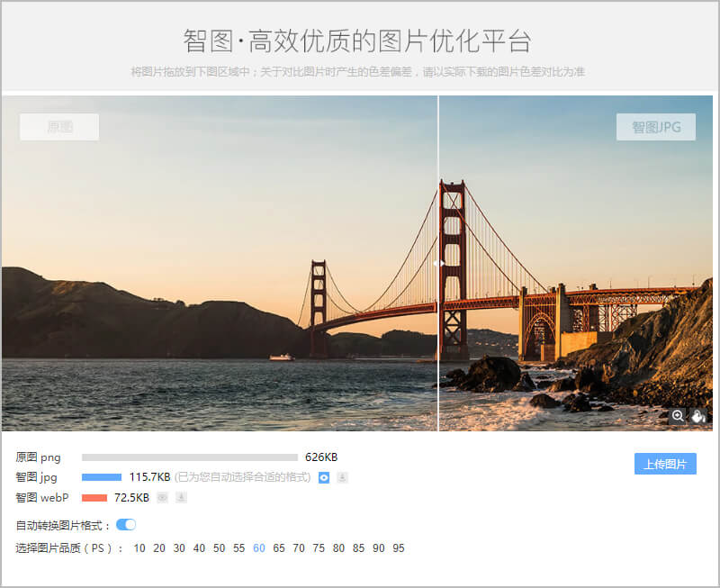The height and width of the screenshot is (588, 720).
Task: Click the blue eye preview icon beside 智图 jpg
Action: (325, 478)
